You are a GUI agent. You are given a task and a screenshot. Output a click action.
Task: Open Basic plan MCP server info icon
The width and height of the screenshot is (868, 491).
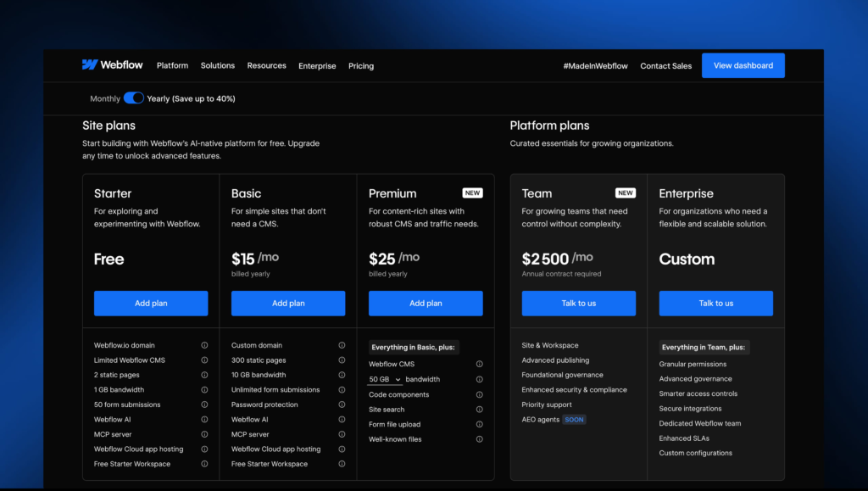point(342,434)
